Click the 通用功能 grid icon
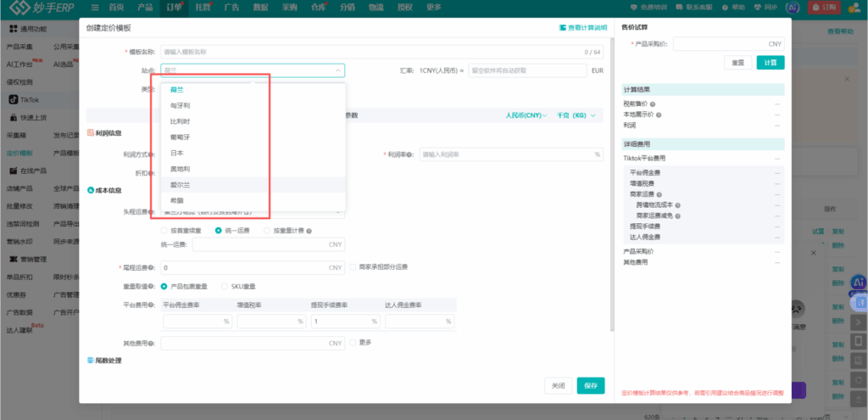Image resolution: width=868 pixels, height=420 pixels. (x=14, y=29)
